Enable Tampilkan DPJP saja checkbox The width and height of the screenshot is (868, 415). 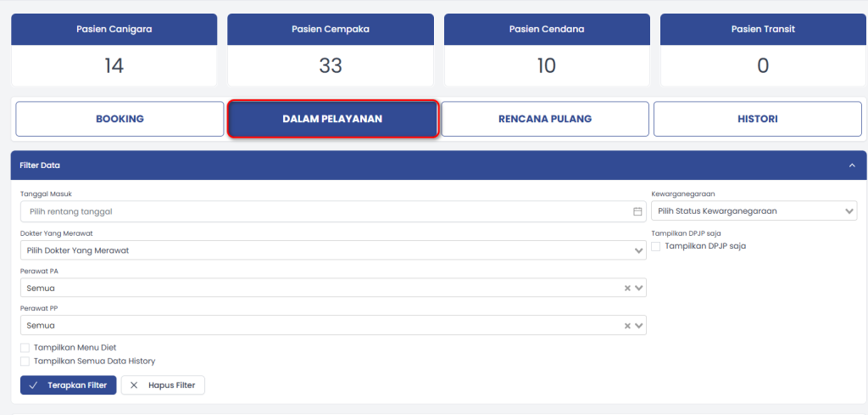[656, 246]
